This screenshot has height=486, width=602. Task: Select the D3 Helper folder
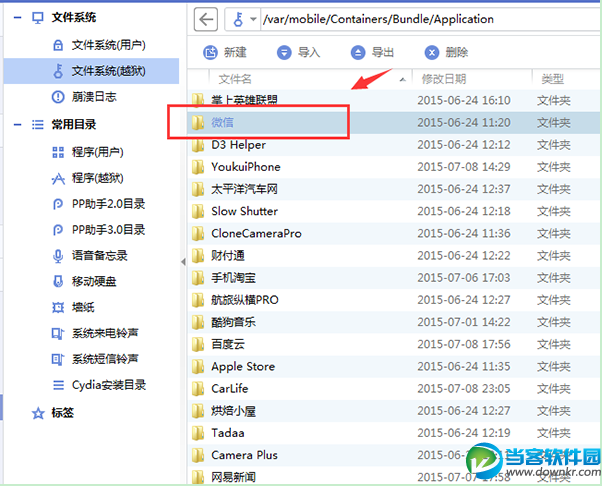238,145
